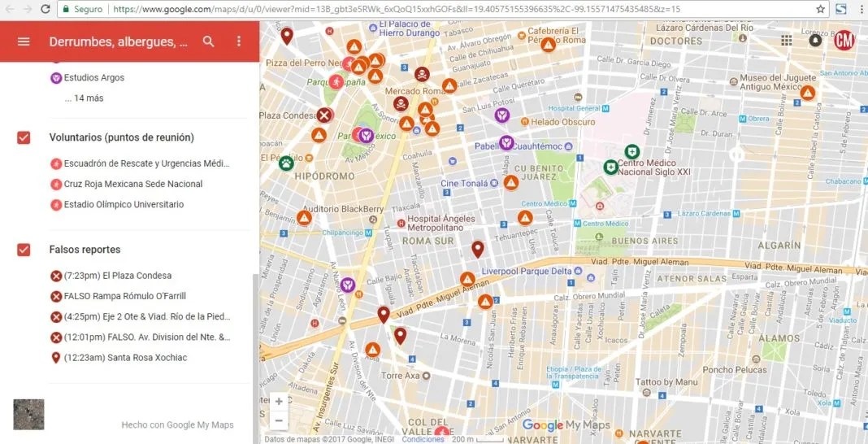Click the warning marker left of Auditorio BlackBerry
Image resolution: width=868 pixels, height=444 pixels.
304,218
